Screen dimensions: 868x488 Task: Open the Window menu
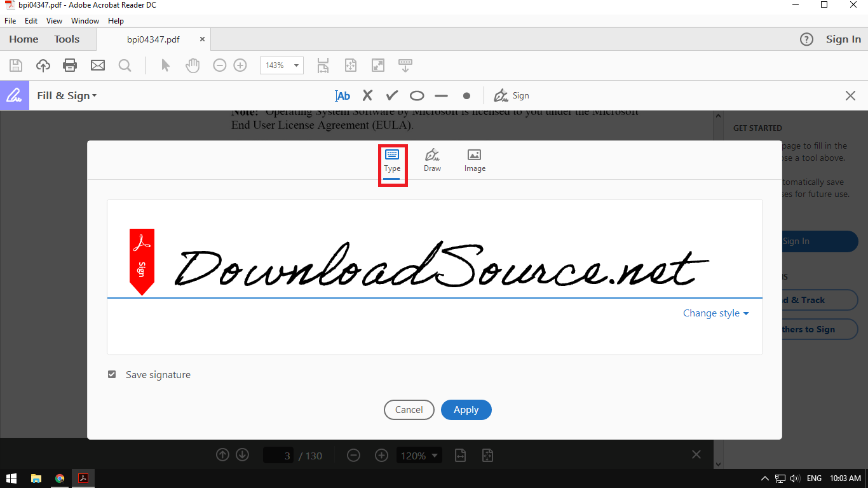[x=85, y=21]
